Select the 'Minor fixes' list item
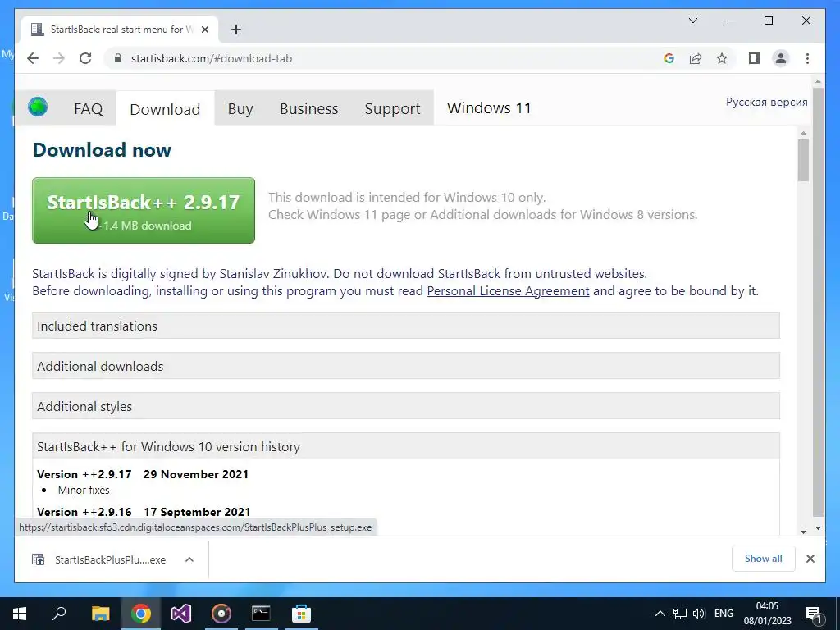 (84, 491)
